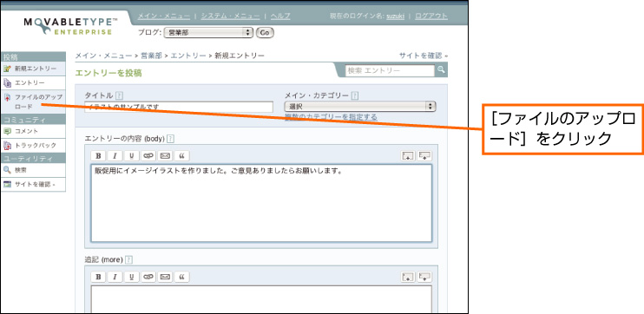Enlarge the 追記 (more) editor area
644x314 pixels.
[408, 277]
